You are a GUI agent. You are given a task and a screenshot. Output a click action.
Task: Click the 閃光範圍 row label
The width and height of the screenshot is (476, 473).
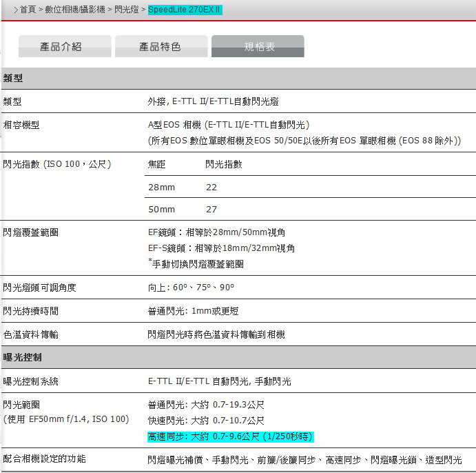coord(21,405)
